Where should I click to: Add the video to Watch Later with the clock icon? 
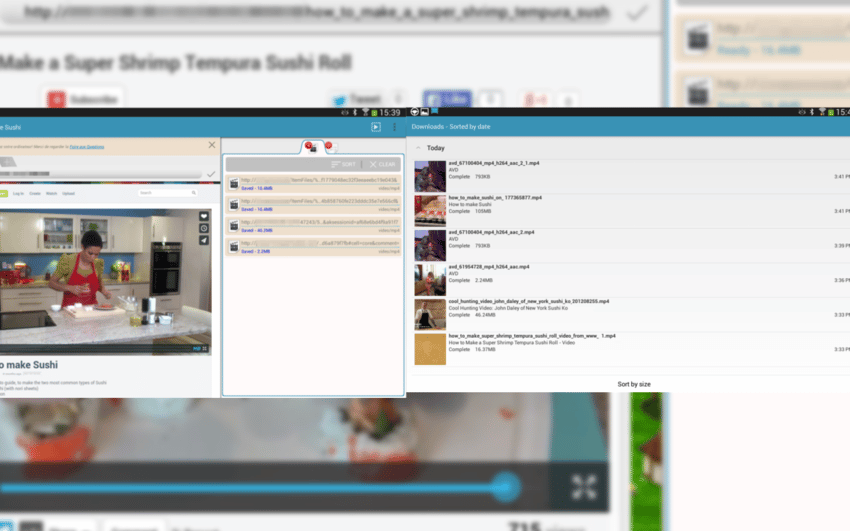[204, 228]
